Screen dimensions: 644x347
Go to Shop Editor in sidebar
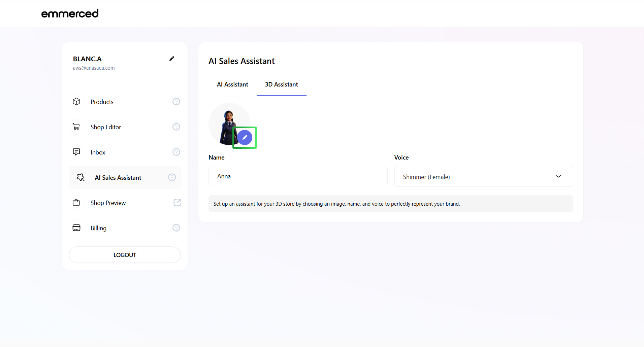pos(105,127)
